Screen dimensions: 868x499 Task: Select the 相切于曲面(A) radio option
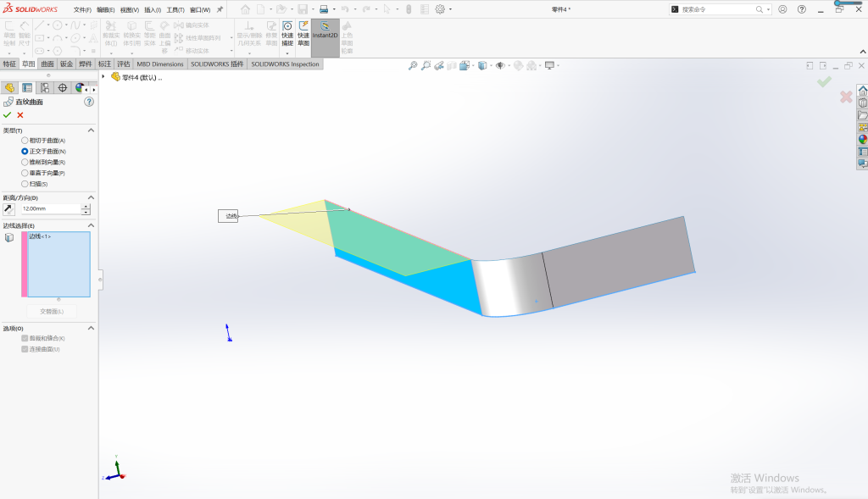click(25, 141)
